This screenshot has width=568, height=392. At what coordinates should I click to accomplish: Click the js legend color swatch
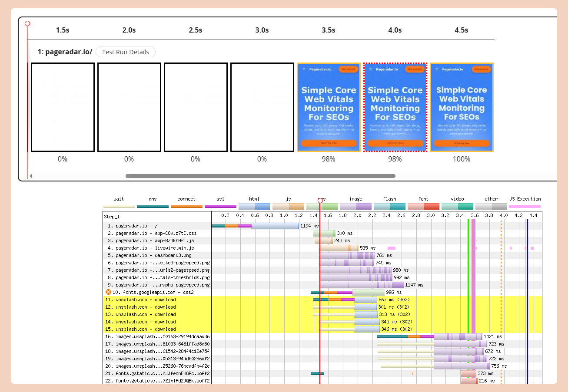click(x=288, y=206)
